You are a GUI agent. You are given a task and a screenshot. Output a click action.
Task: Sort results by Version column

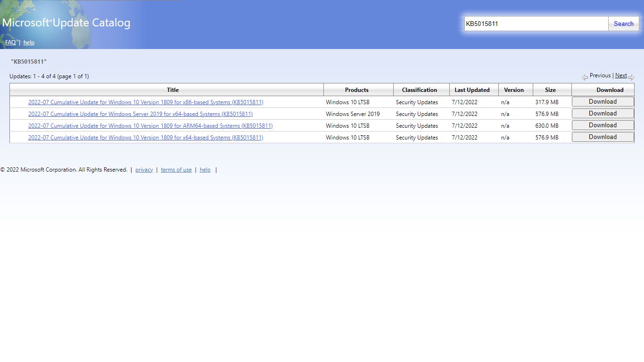[514, 90]
